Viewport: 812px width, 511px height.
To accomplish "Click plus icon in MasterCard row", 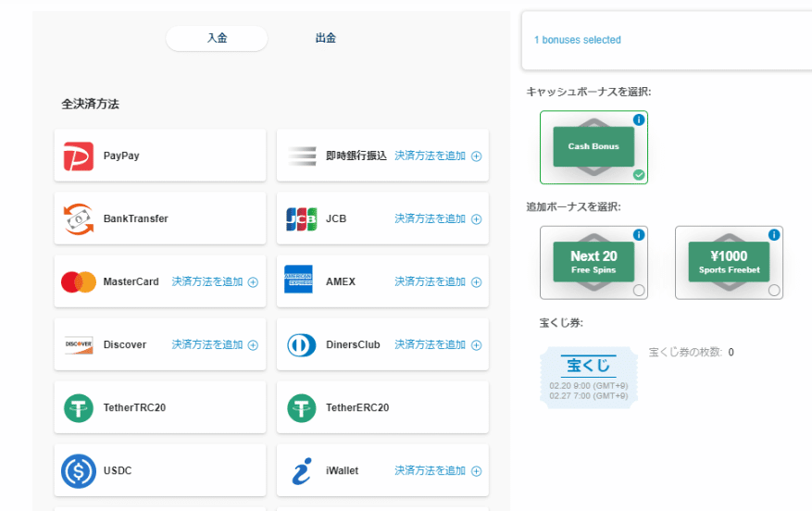I will pos(253,282).
